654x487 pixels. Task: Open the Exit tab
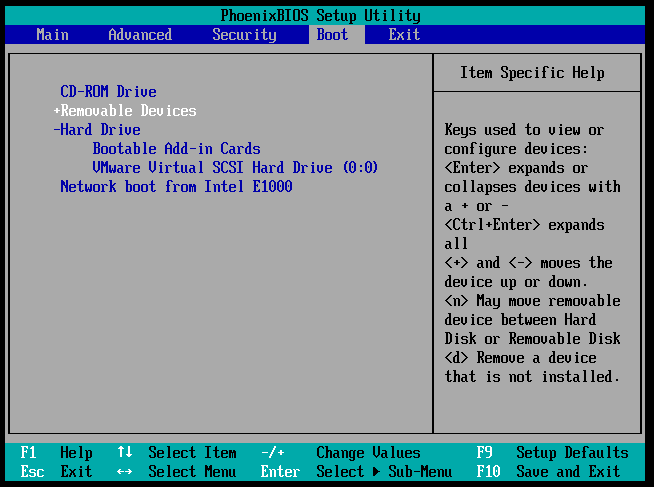(x=404, y=35)
